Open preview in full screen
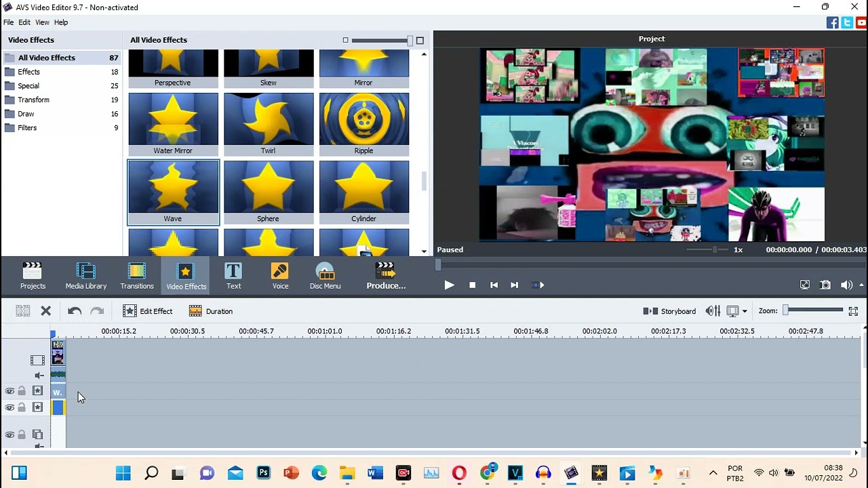This screenshot has height=488, width=868. 805,285
